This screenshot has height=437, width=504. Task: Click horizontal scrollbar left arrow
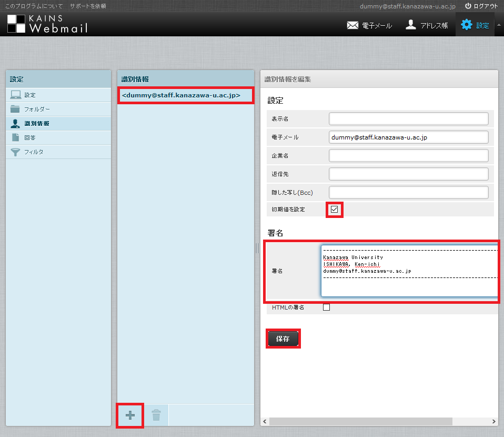[x=265, y=421]
